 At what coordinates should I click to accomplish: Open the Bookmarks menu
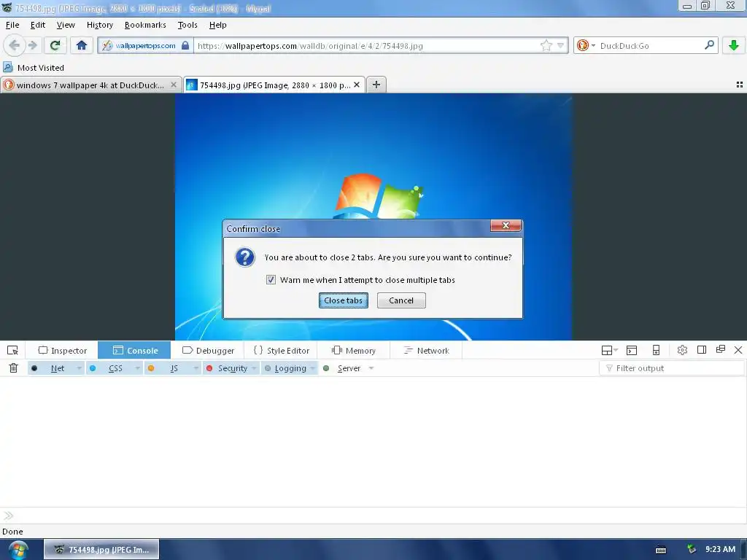tap(145, 25)
